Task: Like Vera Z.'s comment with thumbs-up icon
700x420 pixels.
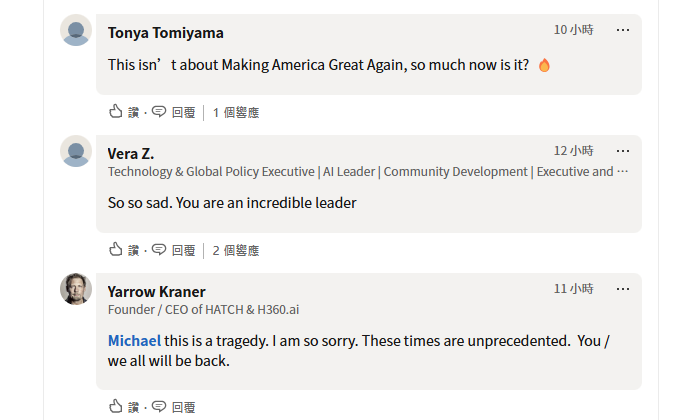Action: click(x=116, y=250)
